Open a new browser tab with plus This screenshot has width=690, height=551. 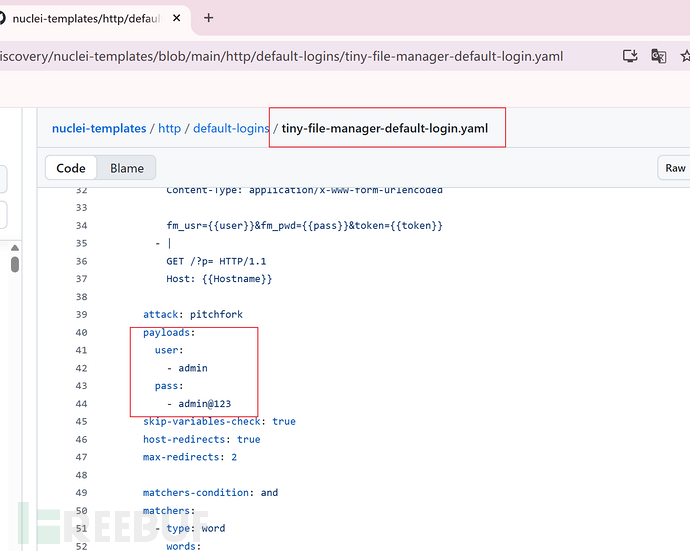click(x=209, y=18)
